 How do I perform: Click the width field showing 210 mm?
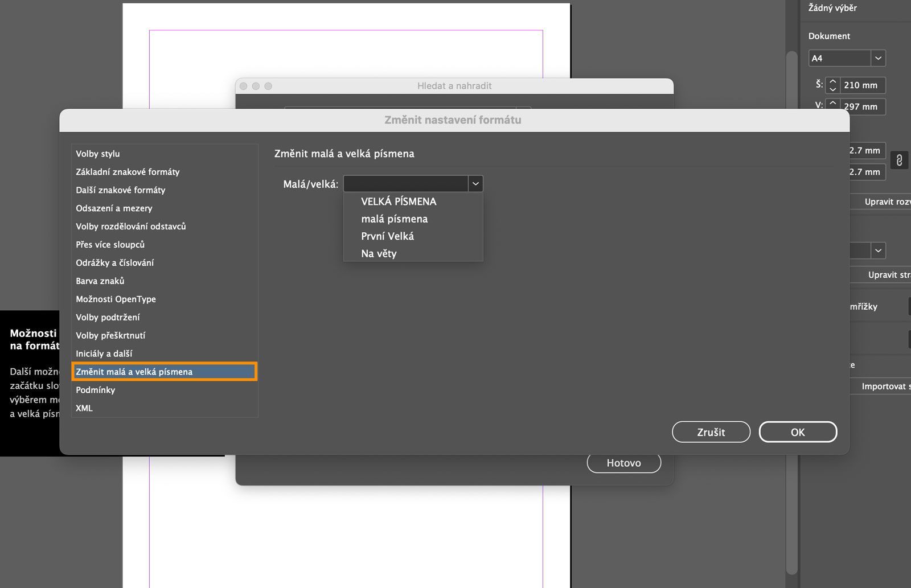coord(863,85)
